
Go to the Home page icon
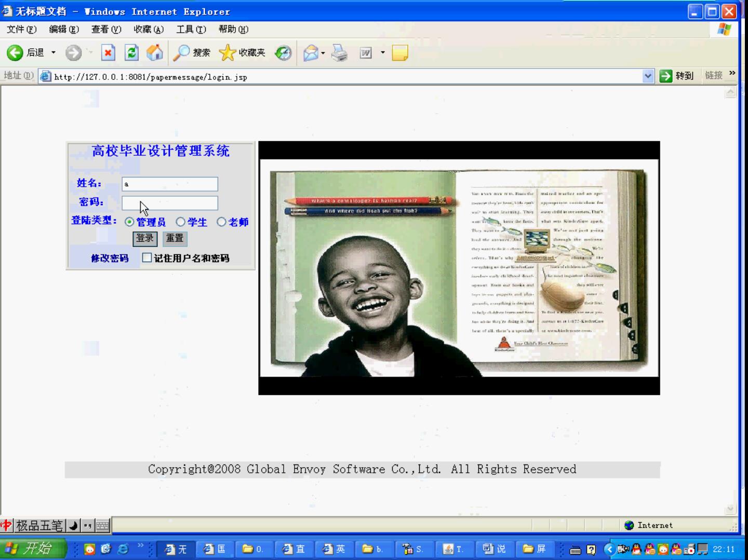tap(155, 52)
